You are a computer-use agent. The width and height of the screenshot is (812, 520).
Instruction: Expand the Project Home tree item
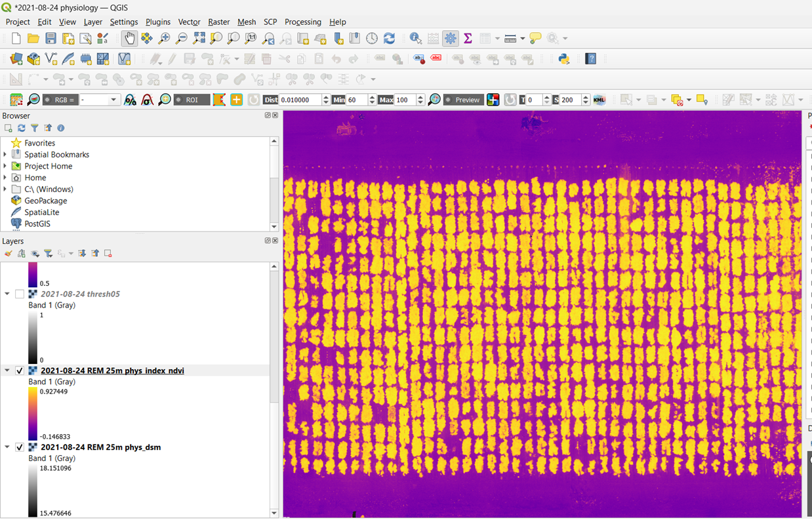[5, 167]
